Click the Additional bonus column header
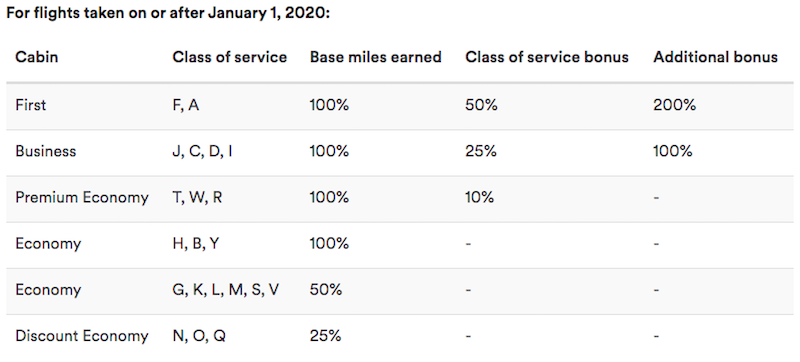 715,57
